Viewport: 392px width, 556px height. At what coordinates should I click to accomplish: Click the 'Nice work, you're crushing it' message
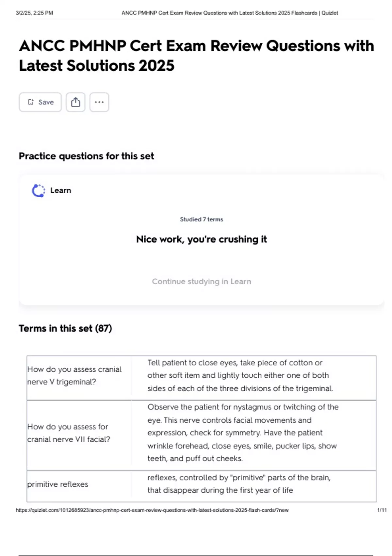[x=201, y=239]
